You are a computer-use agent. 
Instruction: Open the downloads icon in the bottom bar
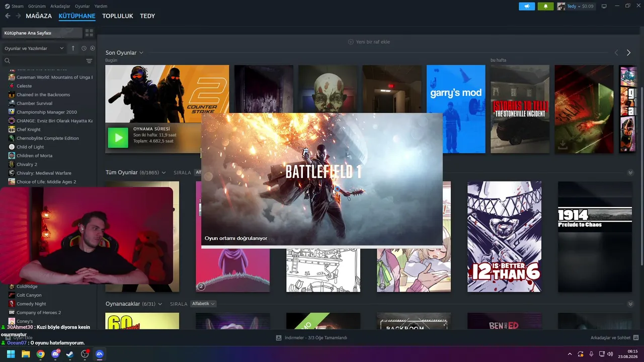(279, 338)
